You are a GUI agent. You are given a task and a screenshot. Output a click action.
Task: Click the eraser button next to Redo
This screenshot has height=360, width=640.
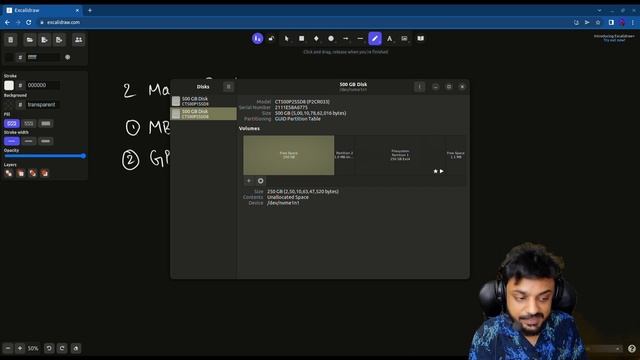(x=76, y=348)
